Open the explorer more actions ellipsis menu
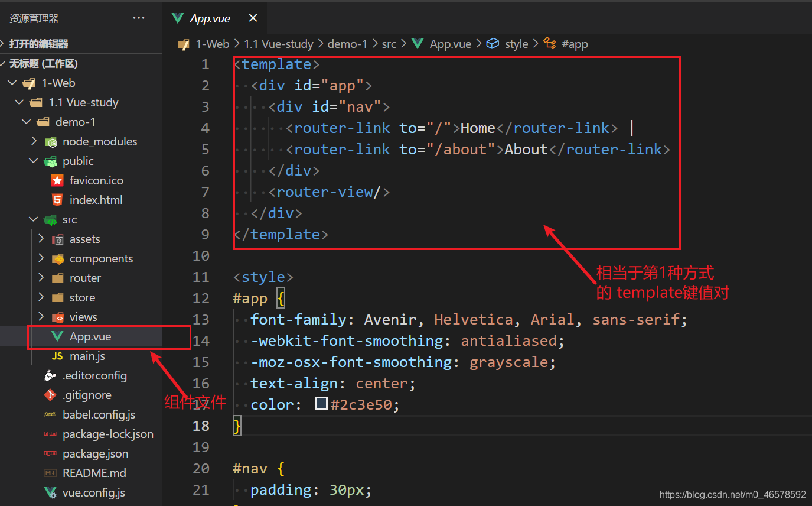 pyautogui.click(x=139, y=18)
